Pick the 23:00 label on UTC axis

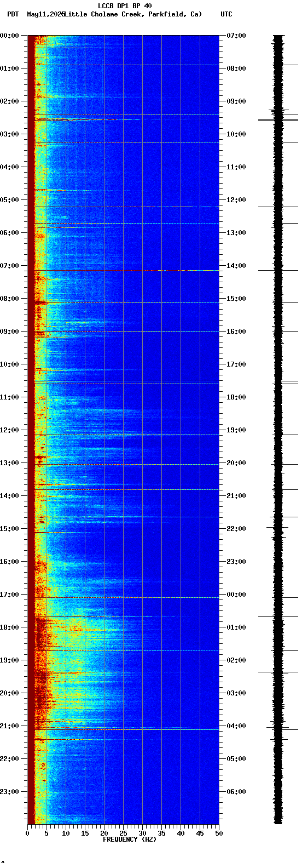coord(236,562)
